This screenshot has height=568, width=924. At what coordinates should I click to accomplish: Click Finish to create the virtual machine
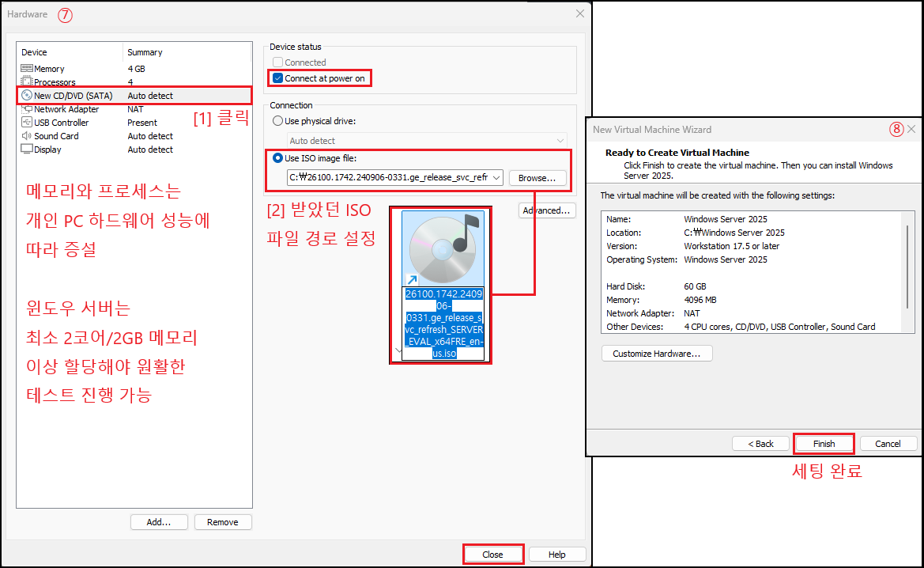824,444
